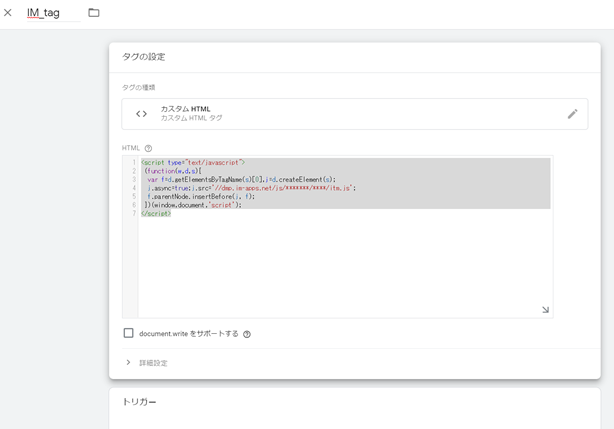Close the tag editor with the X icon
Screen dimensions: 614x429
pyautogui.click(x=9, y=13)
